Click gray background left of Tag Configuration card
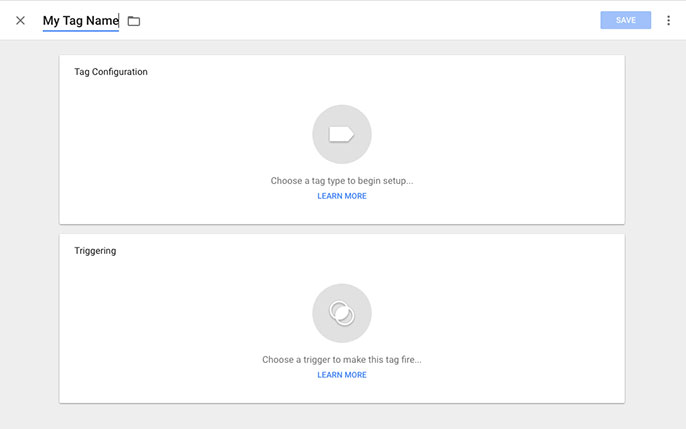The height and width of the screenshot is (429, 686). point(30,140)
